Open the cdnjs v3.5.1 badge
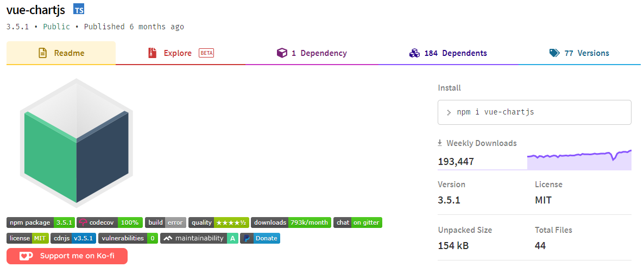 [73, 238]
